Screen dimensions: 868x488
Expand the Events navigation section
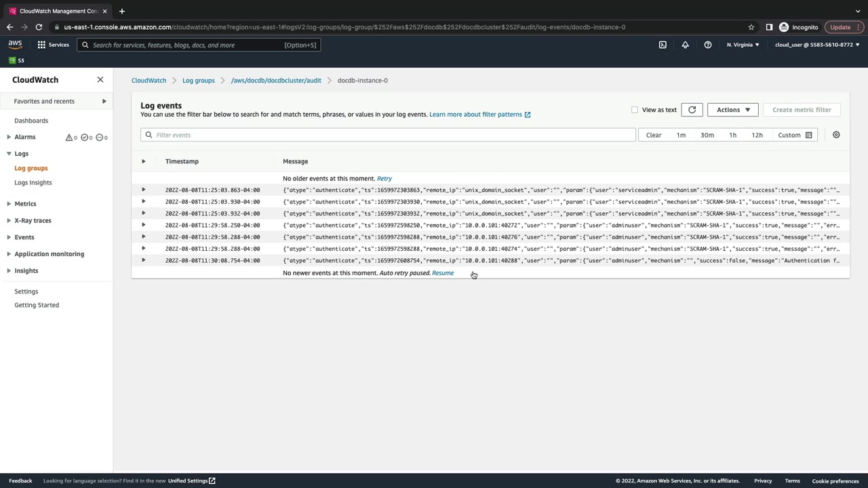click(x=9, y=237)
